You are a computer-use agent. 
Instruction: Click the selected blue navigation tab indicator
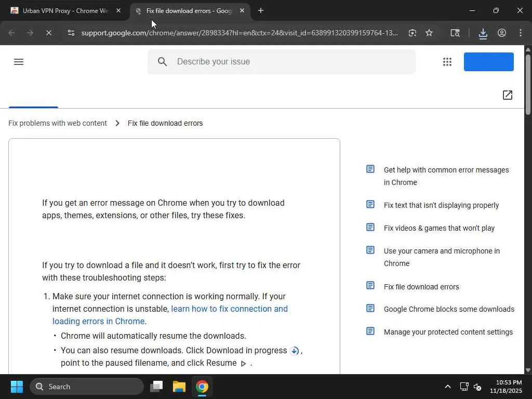coord(33,107)
